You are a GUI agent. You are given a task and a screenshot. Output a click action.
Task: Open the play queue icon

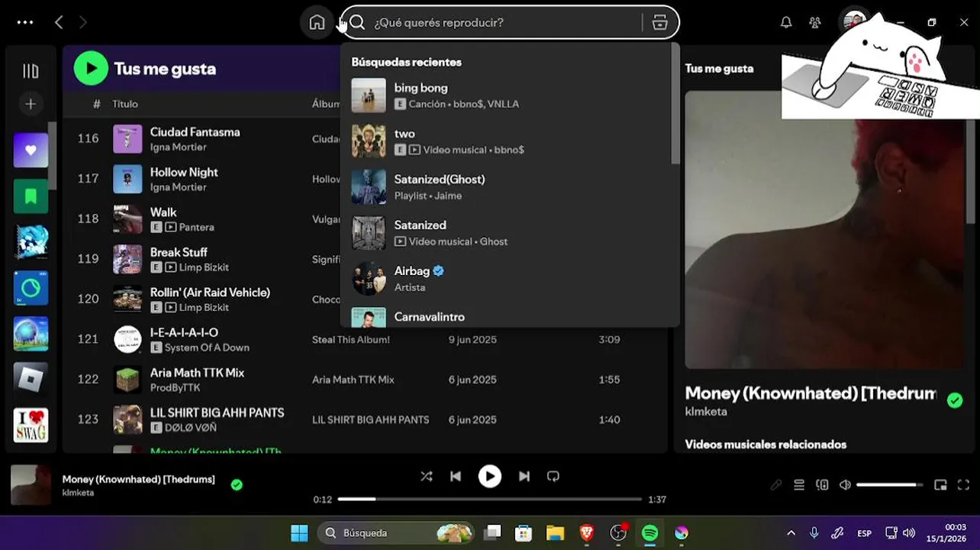[x=799, y=485]
